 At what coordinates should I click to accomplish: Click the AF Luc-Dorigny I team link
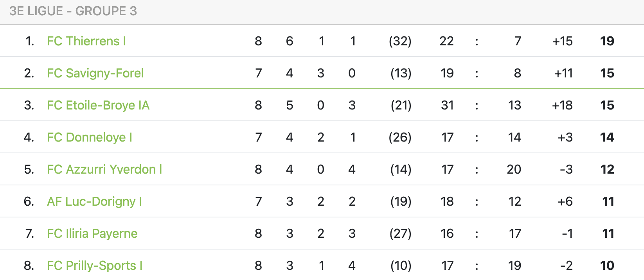94,201
